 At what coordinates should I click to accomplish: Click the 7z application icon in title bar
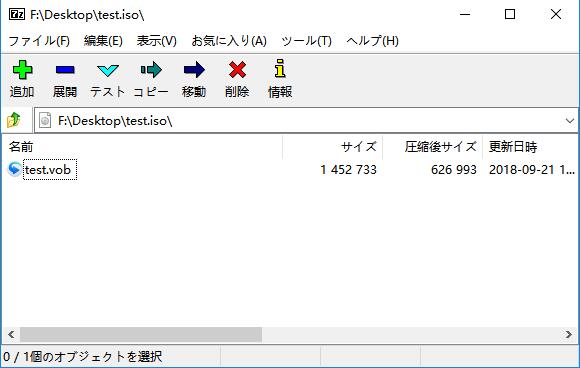tap(17, 14)
